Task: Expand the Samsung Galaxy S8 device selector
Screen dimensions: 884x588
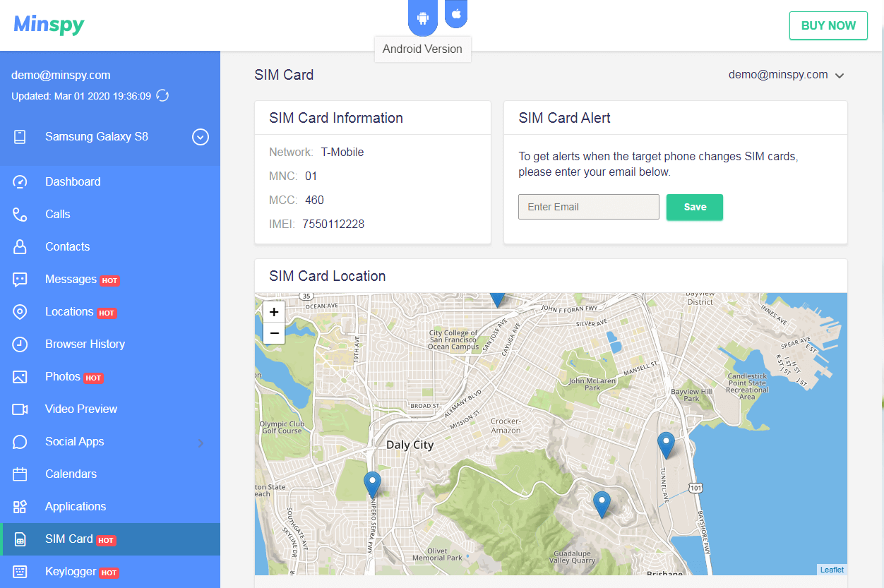Action: pyautogui.click(x=201, y=137)
